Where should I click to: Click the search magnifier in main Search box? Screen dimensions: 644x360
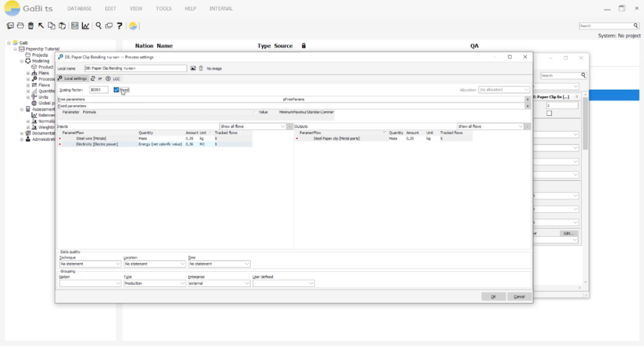[636, 26]
